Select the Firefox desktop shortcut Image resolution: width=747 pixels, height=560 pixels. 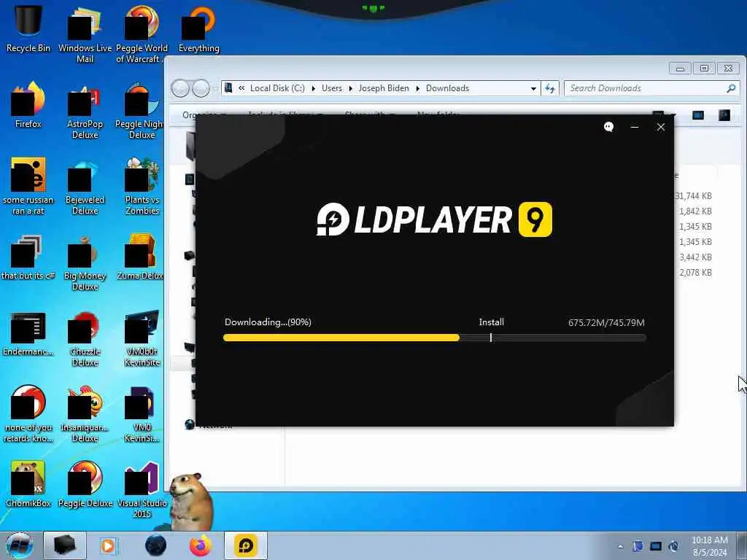[x=28, y=105]
